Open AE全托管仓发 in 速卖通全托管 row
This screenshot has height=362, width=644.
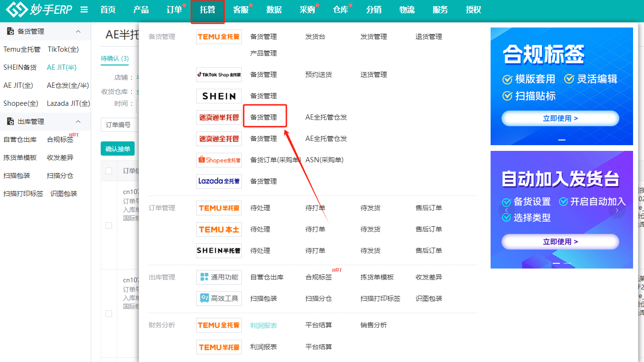tap(326, 139)
